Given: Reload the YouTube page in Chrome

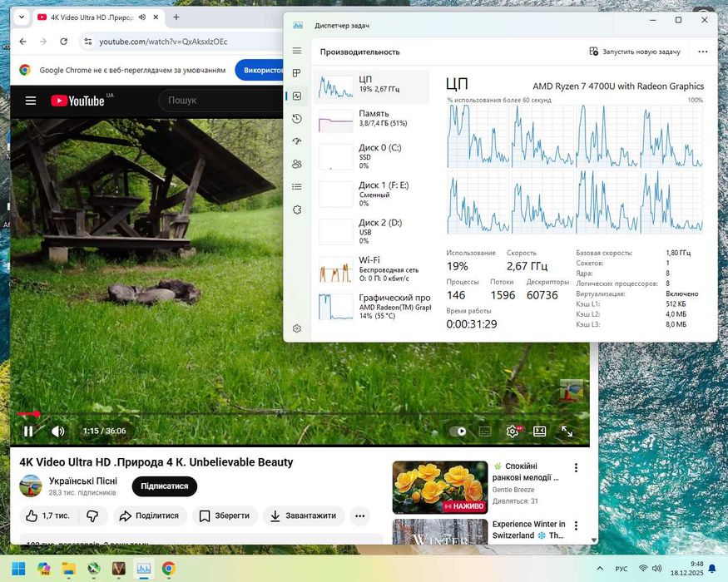Looking at the screenshot, I should click(x=63, y=42).
